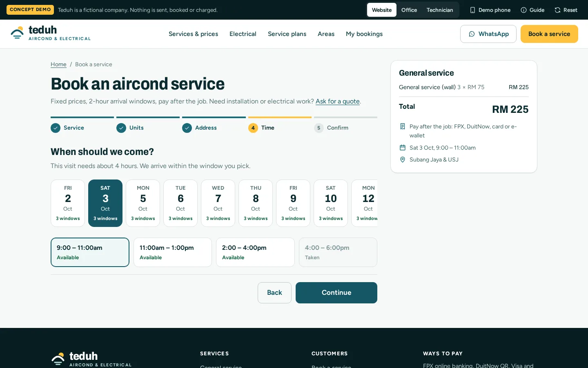Click the Address step checkmark

tap(187, 128)
